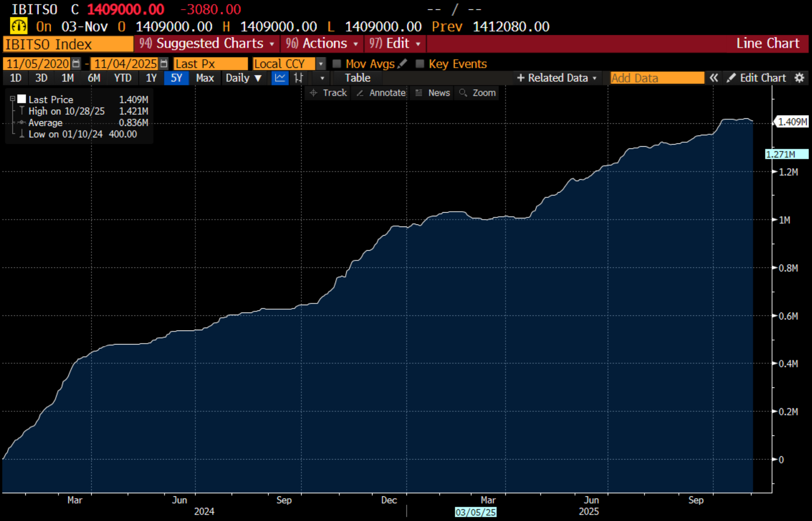
Task: Click the Edit Chart button
Action: coord(757,78)
